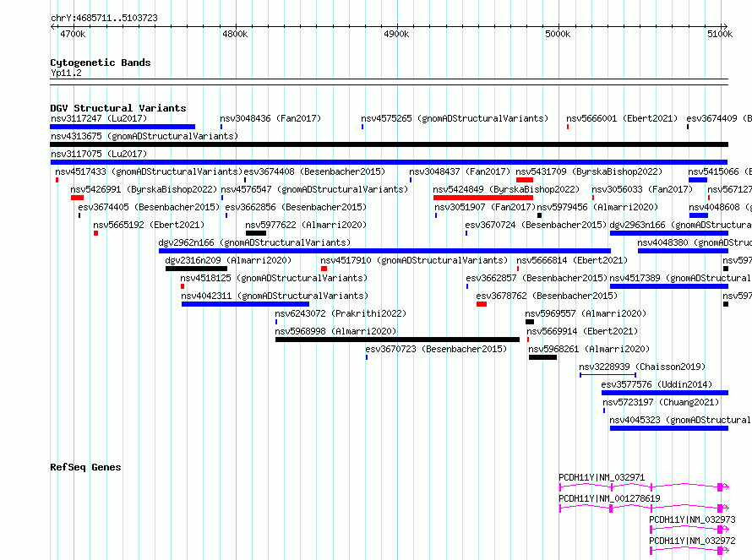
Task: Open variant nsv3048436 (Fan2017)
Action: pyautogui.click(x=270, y=118)
